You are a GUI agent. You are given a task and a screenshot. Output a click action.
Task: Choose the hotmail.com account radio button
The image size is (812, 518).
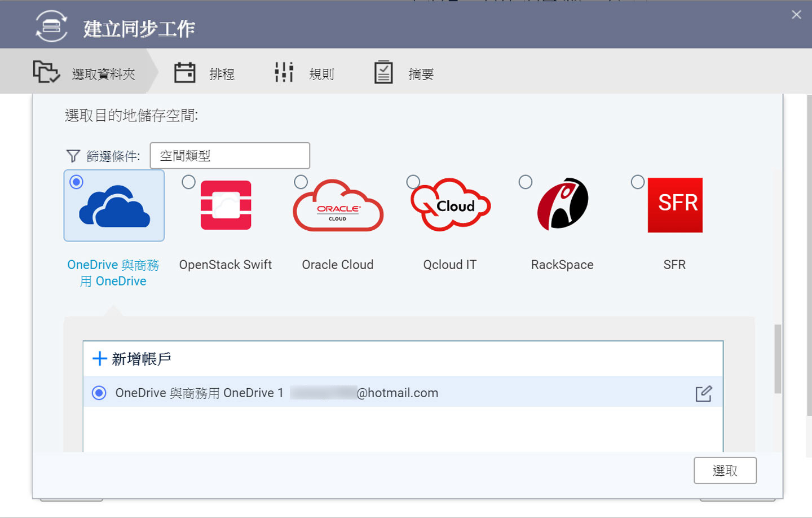[99, 393]
